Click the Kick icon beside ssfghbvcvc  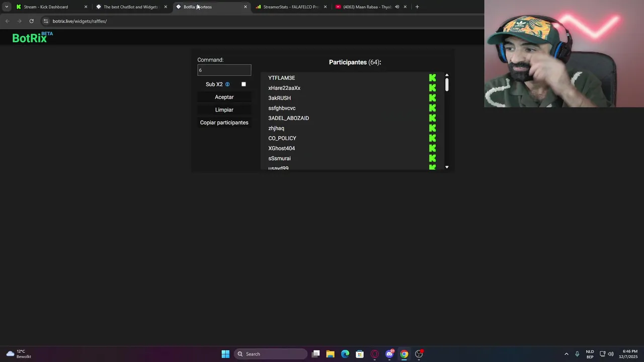[x=432, y=108]
